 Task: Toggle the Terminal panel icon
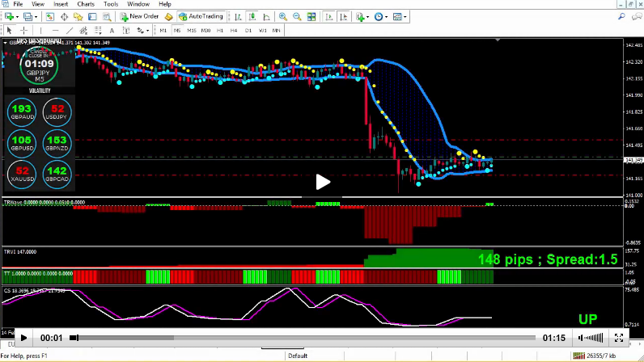(x=92, y=17)
